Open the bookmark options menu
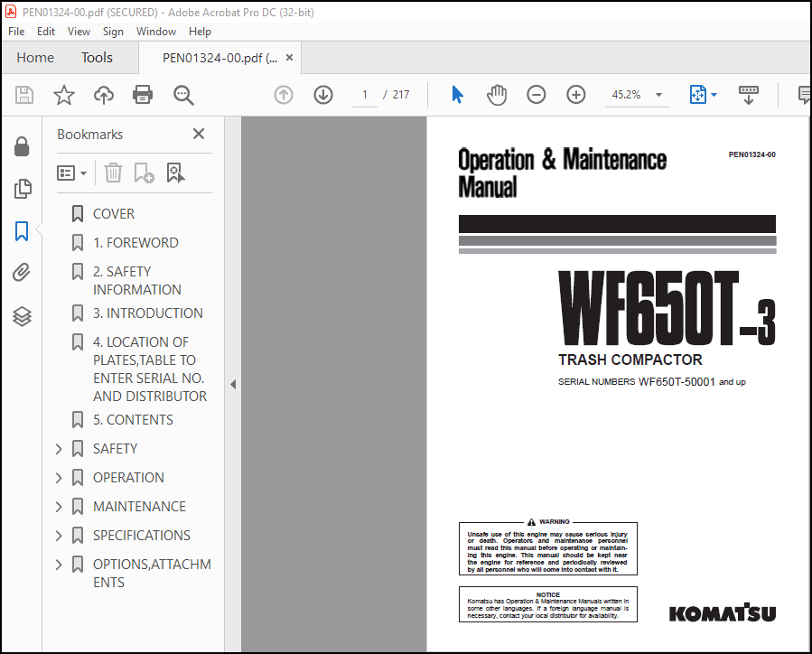The width and height of the screenshot is (812, 654). [72, 173]
